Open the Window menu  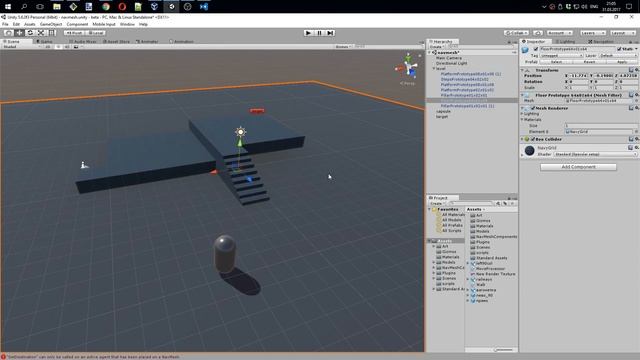[127, 24]
